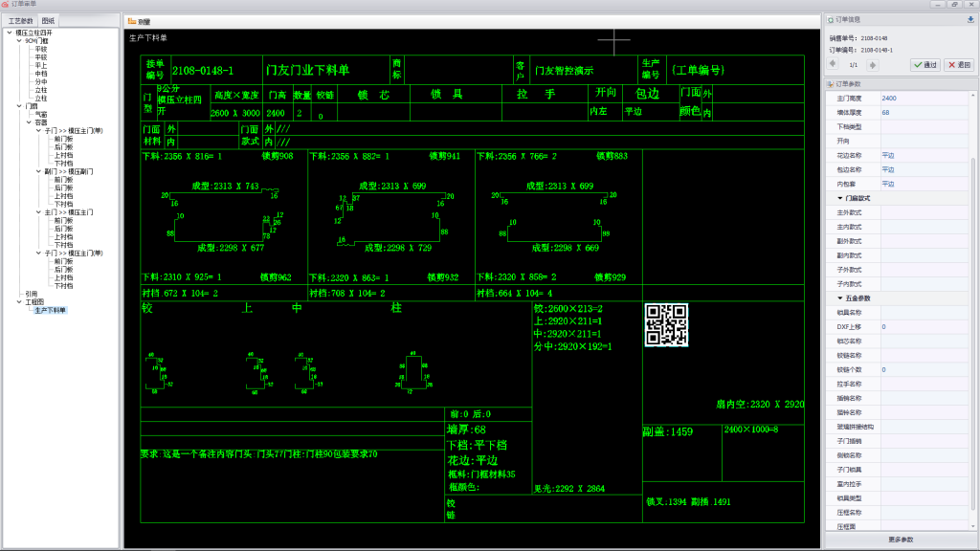Edit the 墙体厚度 value field showing 68
The height and width of the screenshot is (551, 980).
pyautogui.click(x=925, y=113)
